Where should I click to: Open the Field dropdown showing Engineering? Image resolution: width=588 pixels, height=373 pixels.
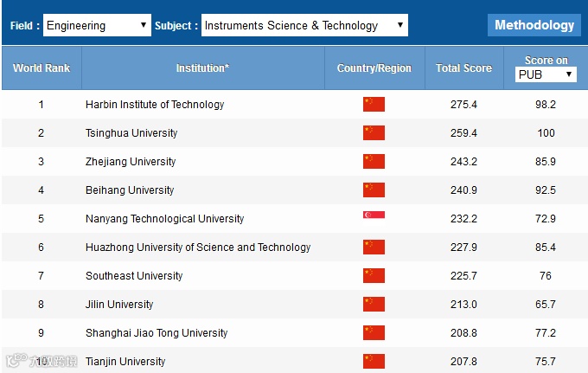pos(97,26)
